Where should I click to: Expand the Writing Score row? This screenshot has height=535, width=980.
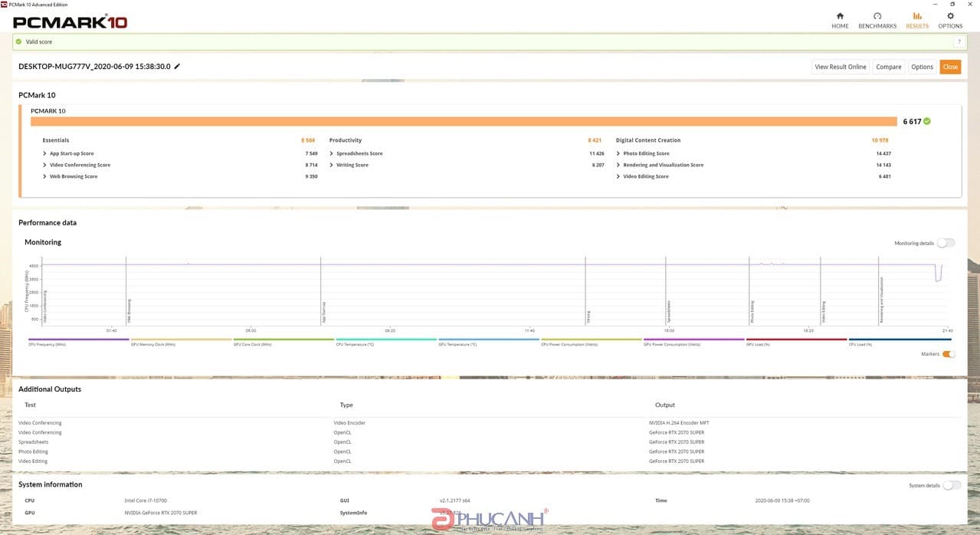point(332,165)
